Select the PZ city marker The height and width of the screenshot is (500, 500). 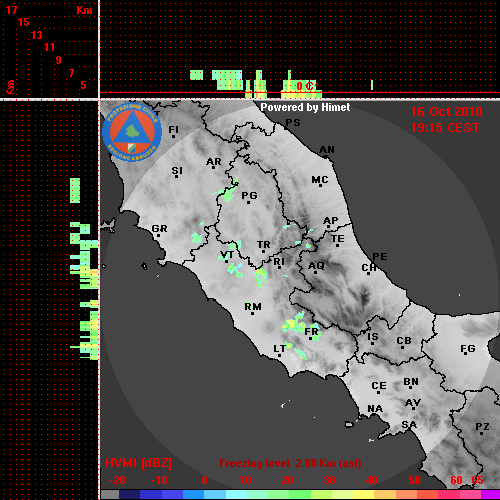pos(482,428)
